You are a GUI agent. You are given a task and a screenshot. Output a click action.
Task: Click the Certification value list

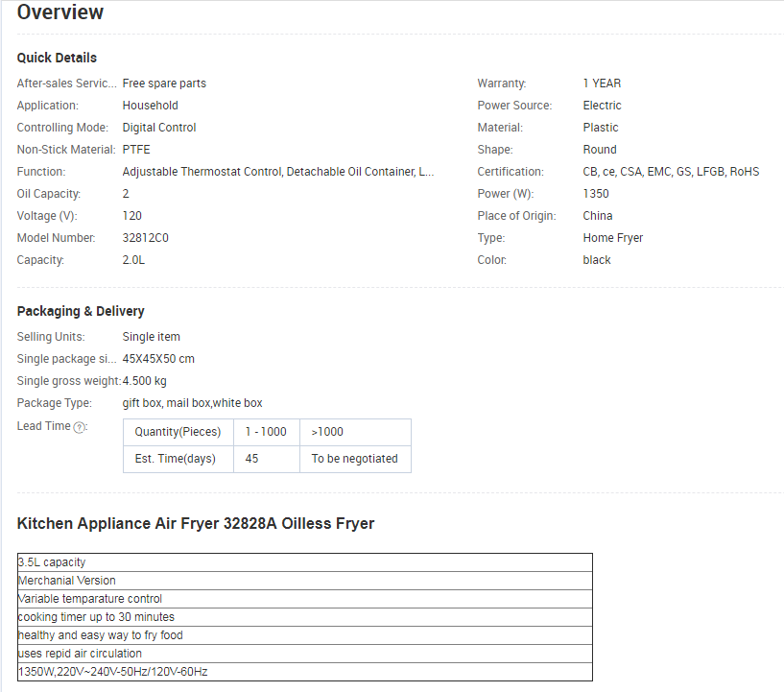tap(670, 172)
